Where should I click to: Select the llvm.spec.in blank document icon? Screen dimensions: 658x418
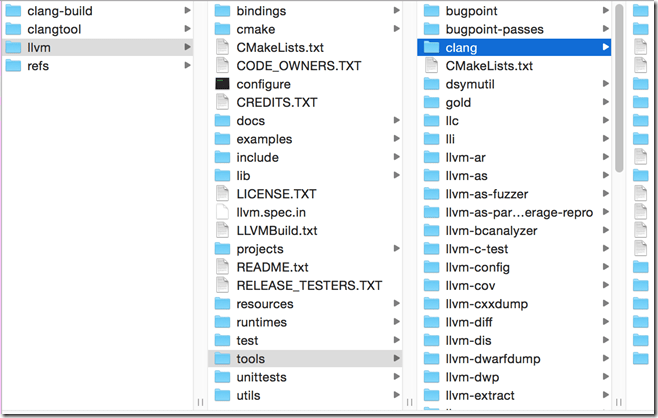click(x=222, y=212)
